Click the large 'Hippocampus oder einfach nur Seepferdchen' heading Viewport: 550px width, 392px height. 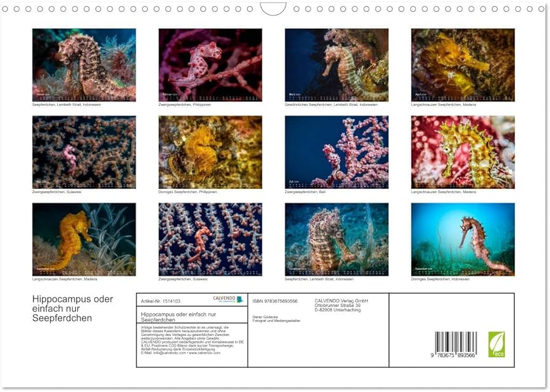[x=73, y=308]
